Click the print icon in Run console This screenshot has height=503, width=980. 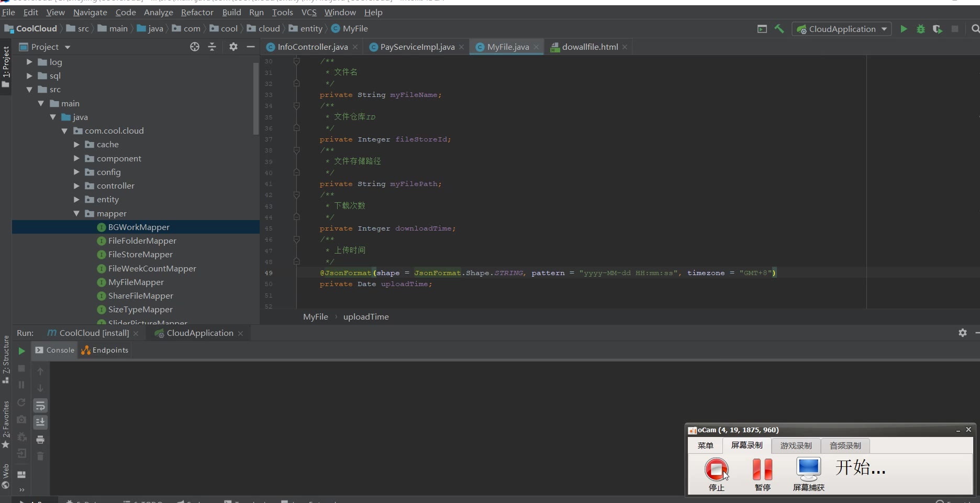[40, 440]
